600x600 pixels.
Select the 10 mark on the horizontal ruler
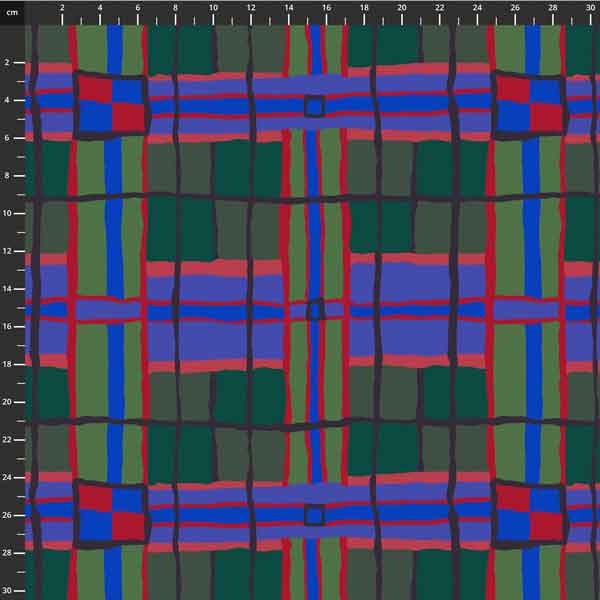pos(213,8)
